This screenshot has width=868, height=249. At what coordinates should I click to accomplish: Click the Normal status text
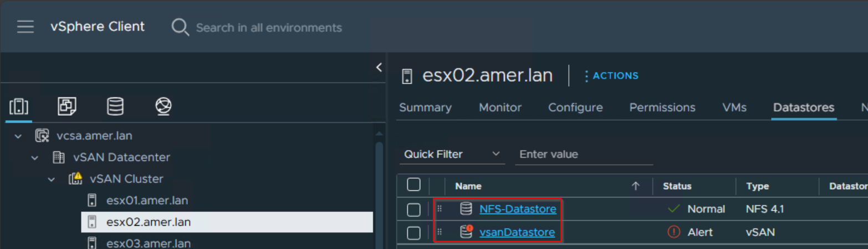(706, 209)
